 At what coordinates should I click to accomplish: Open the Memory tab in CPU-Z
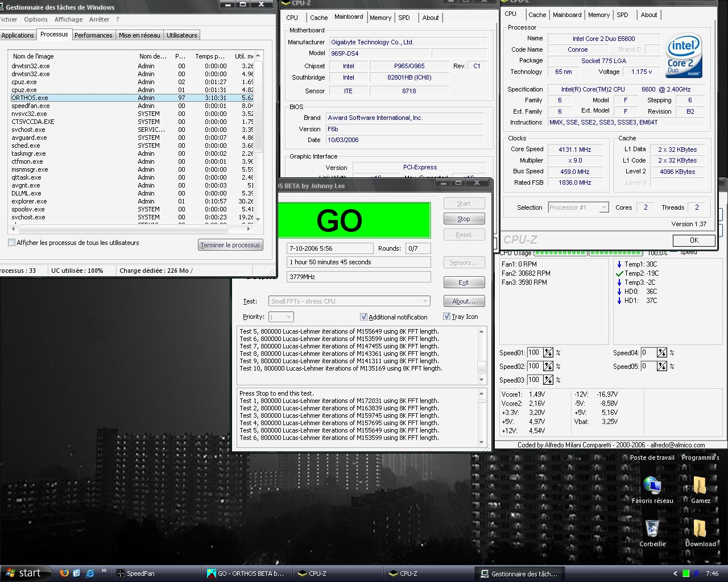[x=598, y=15]
